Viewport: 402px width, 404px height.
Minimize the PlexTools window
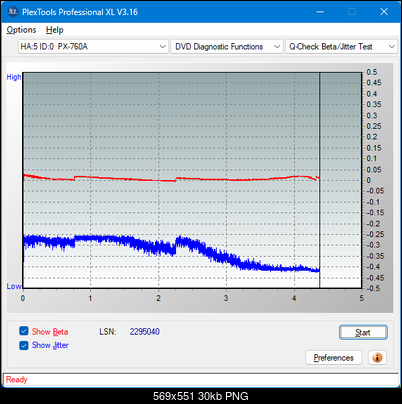coord(320,12)
